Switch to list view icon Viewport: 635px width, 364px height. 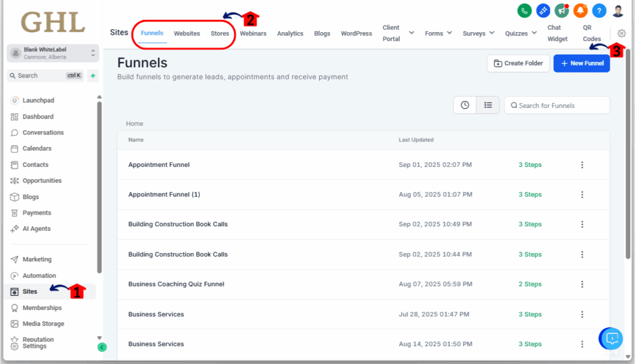[488, 105]
